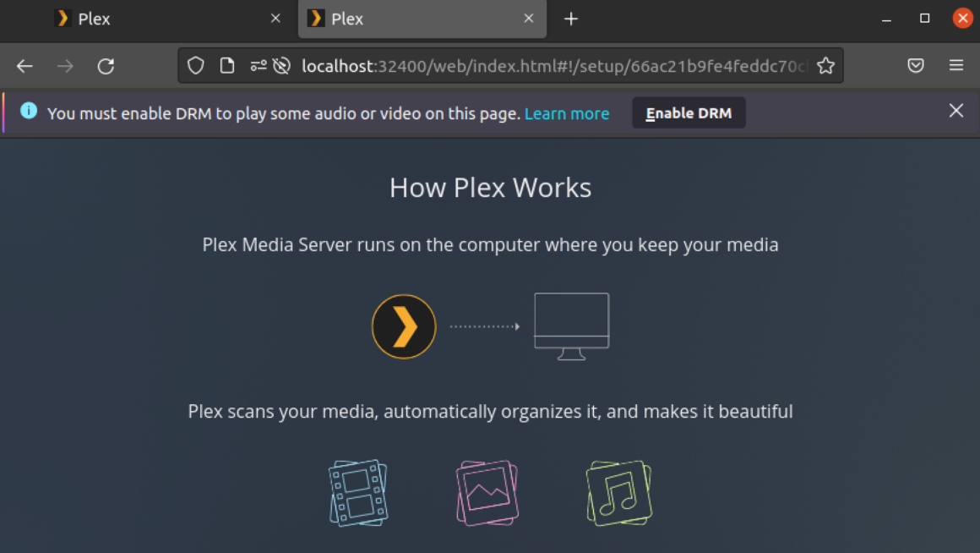
Task: Open the site permissions shield icon
Action: click(195, 65)
